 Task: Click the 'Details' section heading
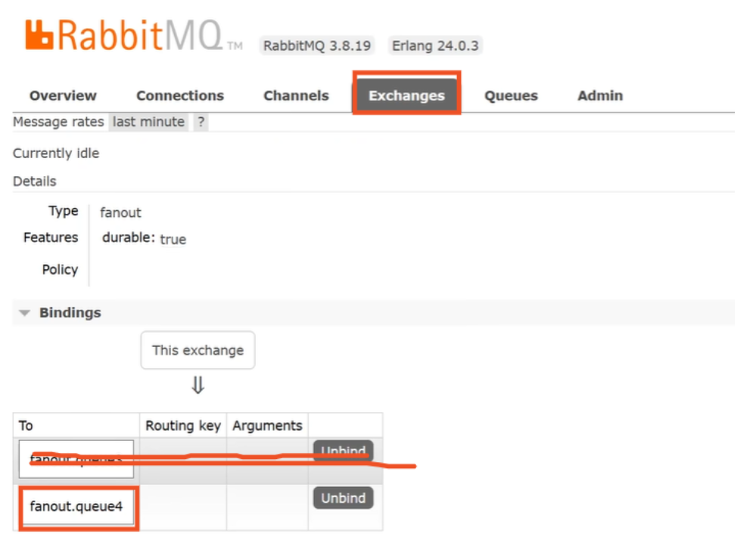click(x=35, y=182)
